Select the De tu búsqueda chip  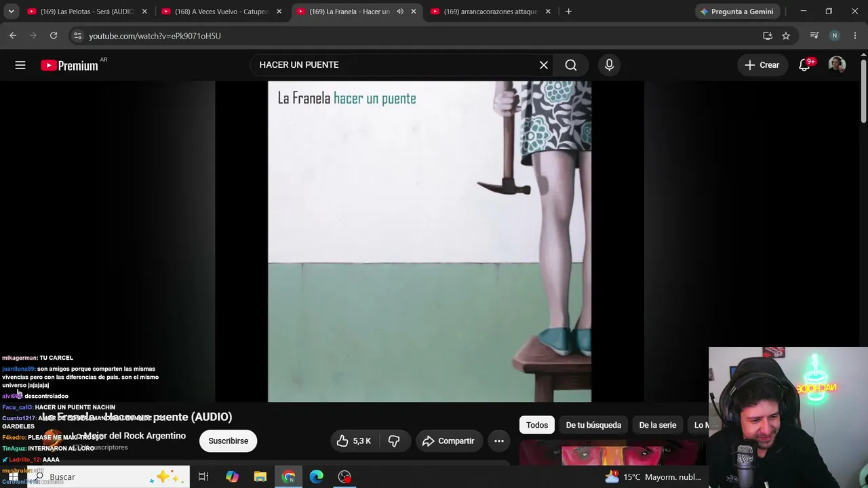click(593, 425)
